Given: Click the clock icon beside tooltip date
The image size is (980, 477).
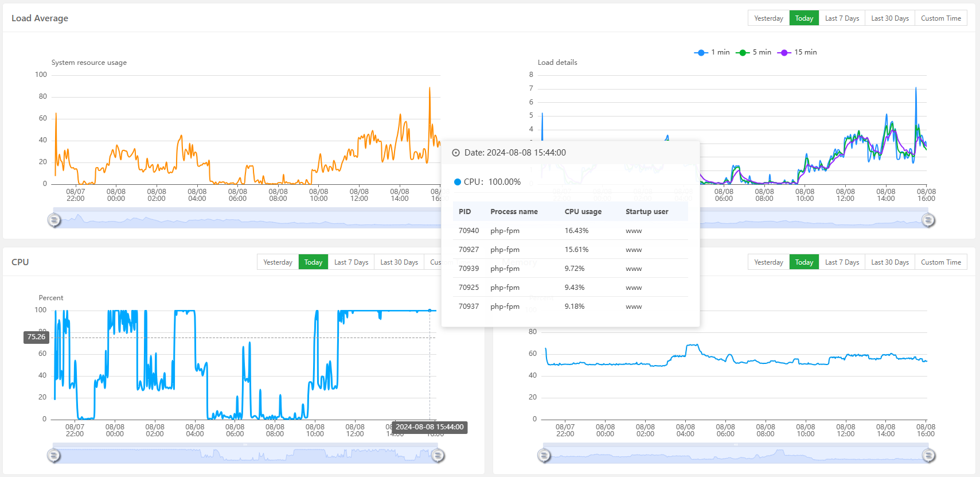Looking at the screenshot, I should [456, 153].
